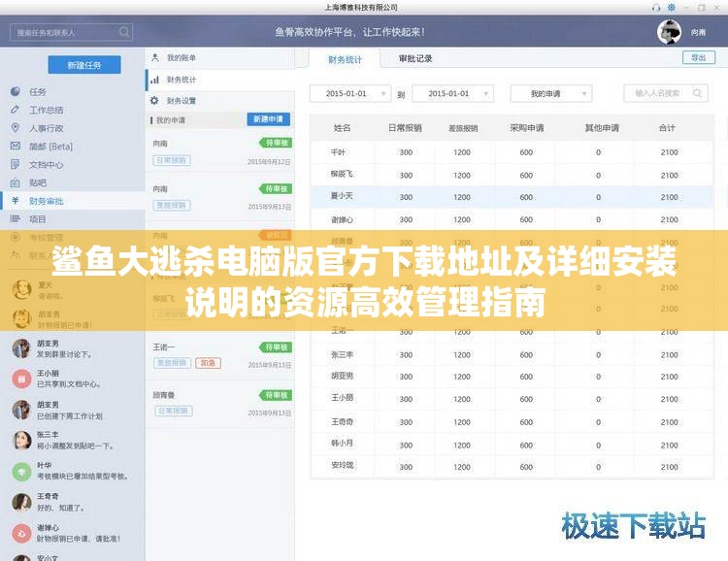This screenshot has height=561, width=728.
Task: Click 韩小月 name in the table
Action: [342, 443]
